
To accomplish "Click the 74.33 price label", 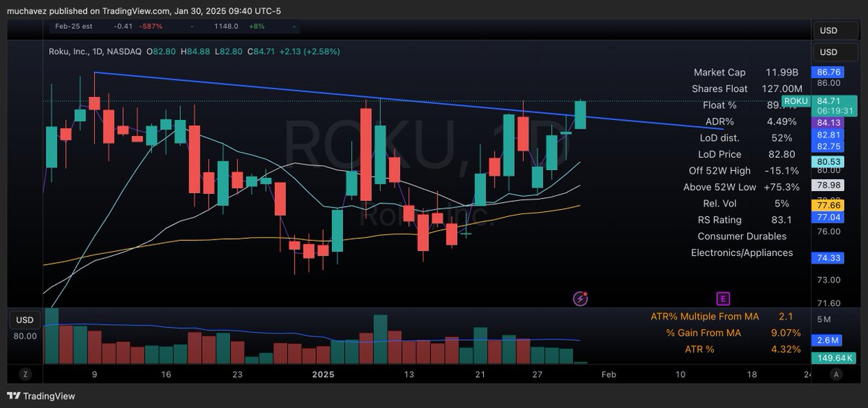I will pyautogui.click(x=828, y=258).
